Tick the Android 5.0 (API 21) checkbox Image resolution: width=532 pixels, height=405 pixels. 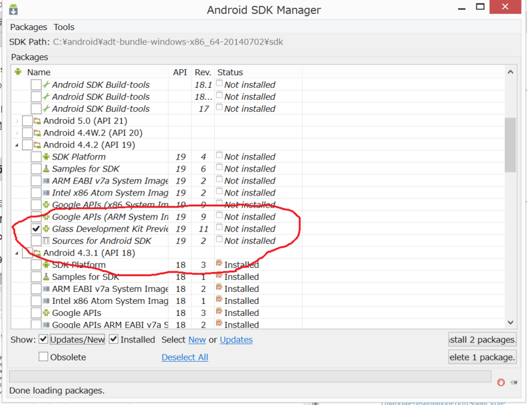pos(27,121)
